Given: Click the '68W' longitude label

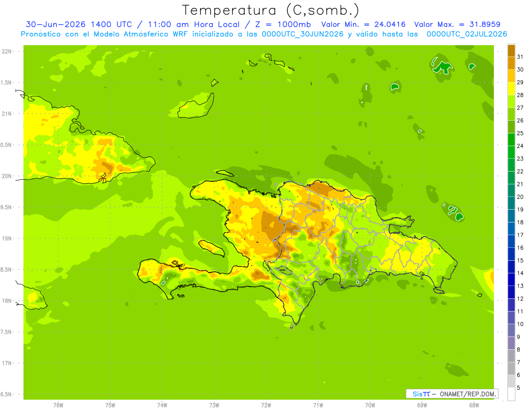Looking at the screenshot, I should click(474, 405).
